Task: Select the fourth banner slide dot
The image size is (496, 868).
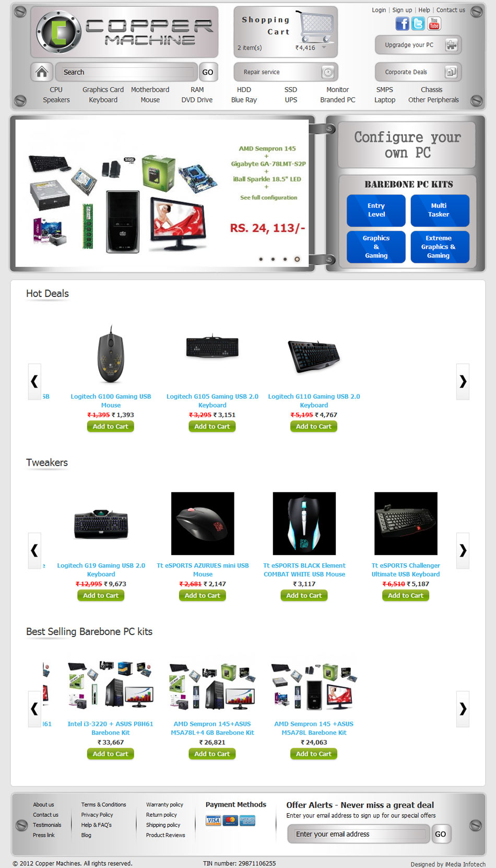Action: pyautogui.click(x=297, y=259)
